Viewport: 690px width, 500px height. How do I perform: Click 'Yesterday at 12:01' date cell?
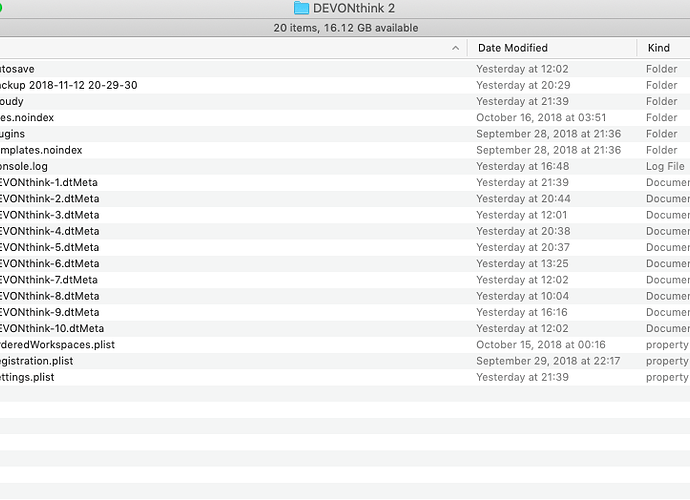click(521, 215)
